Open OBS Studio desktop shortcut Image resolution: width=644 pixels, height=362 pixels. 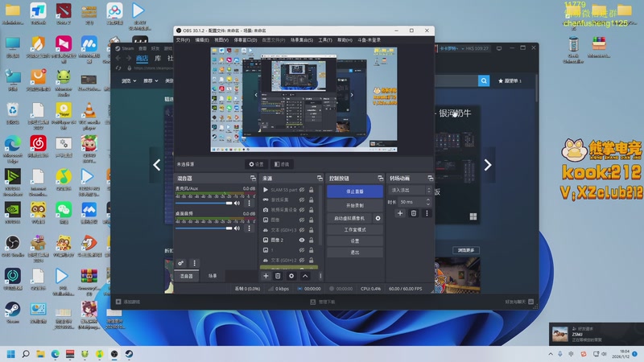pyautogui.click(x=13, y=246)
